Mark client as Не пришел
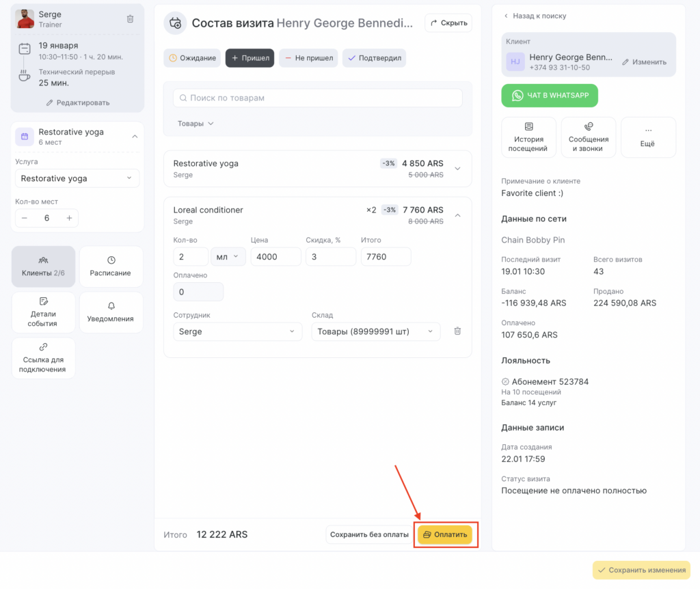Viewport: 700px width, 589px height. (x=308, y=58)
